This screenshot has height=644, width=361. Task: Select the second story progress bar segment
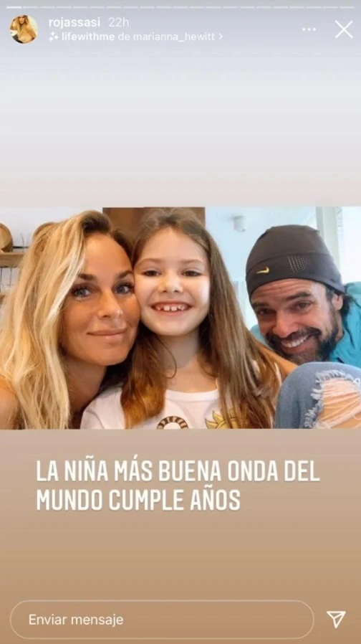[x=31, y=7]
